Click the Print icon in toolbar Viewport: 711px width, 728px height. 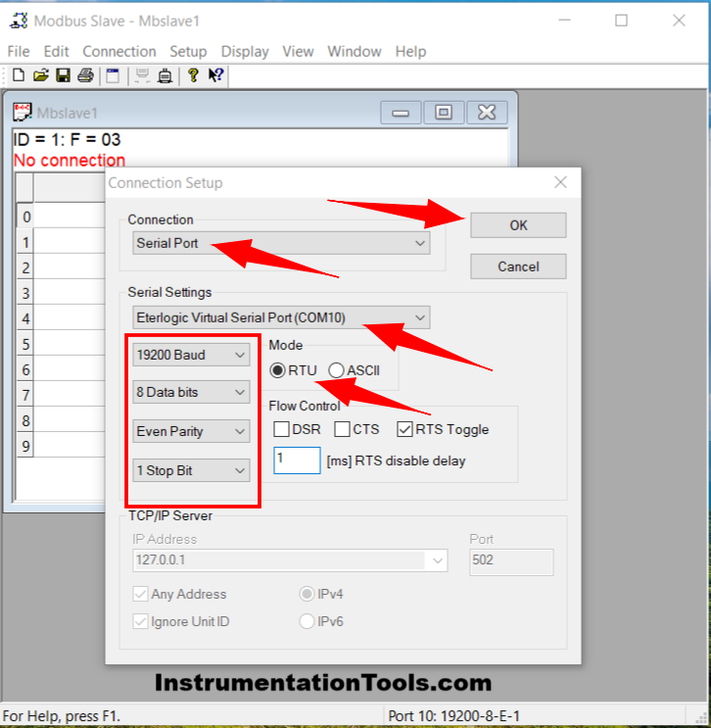pos(85,74)
